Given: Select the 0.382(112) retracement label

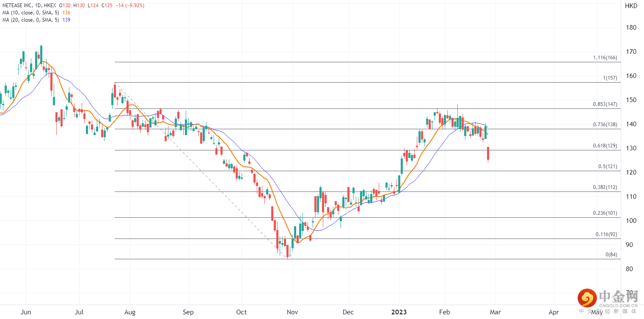Looking at the screenshot, I should coord(605,187).
